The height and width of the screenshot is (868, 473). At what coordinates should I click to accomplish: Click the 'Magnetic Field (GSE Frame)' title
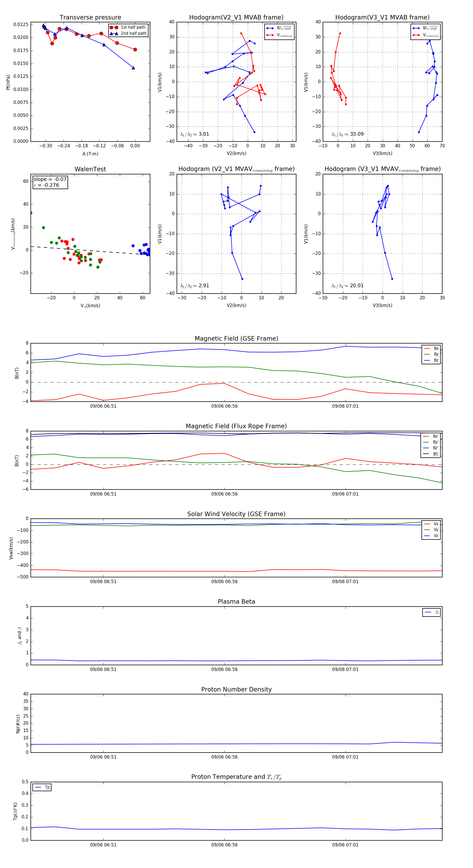pos(236,339)
